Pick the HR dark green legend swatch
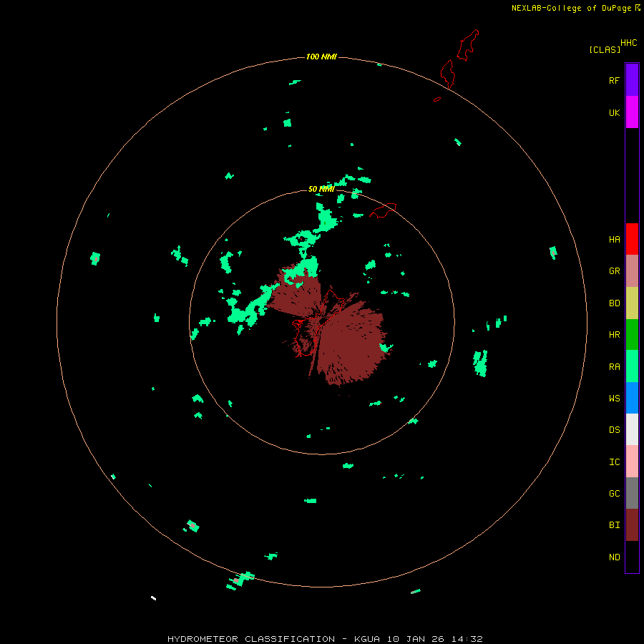644x644 pixels. coord(632,334)
